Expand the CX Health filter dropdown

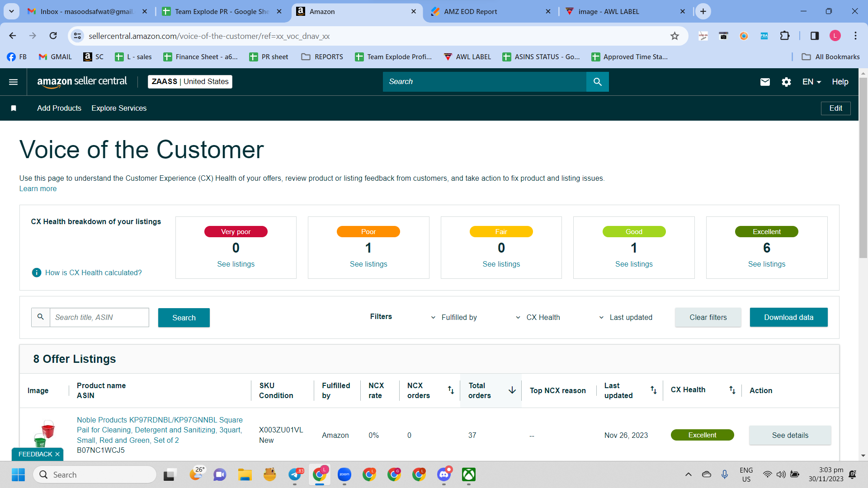click(538, 317)
